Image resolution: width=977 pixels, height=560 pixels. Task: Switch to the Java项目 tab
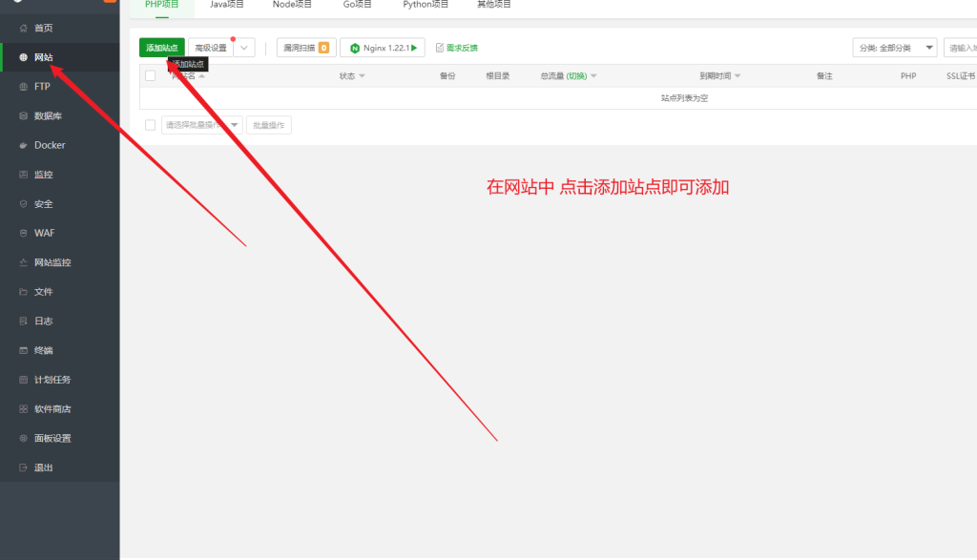[227, 5]
